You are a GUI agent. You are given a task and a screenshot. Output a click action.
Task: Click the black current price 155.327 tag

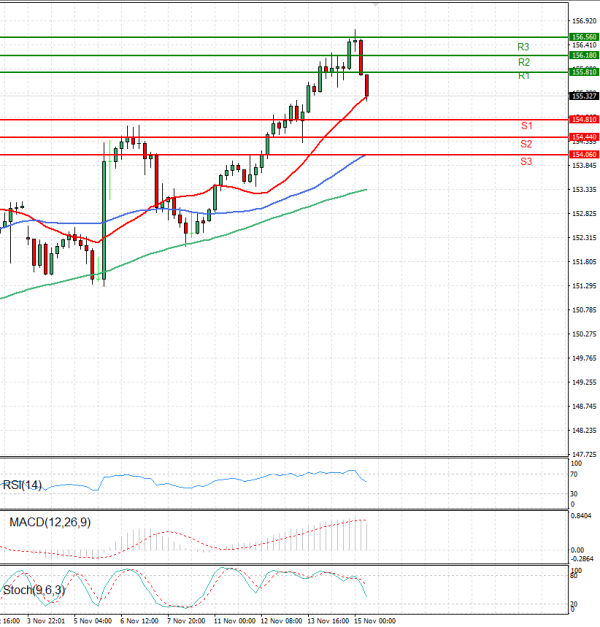(583, 96)
